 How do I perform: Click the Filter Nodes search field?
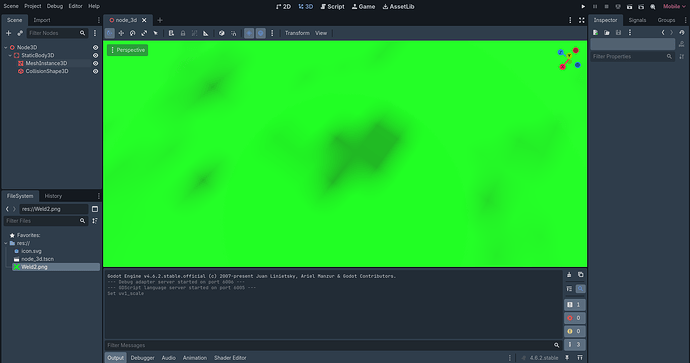[57, 33]
